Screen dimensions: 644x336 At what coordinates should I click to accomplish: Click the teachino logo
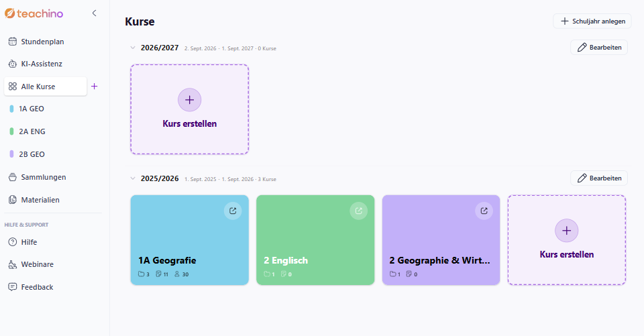tap(34, 13)
